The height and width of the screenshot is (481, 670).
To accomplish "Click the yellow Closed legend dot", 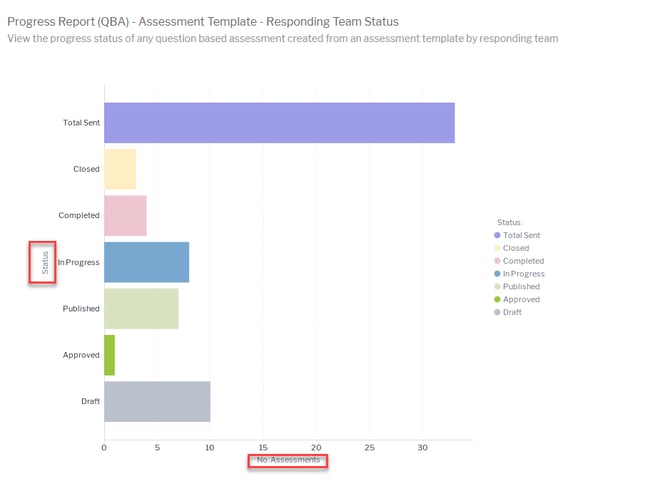I will (498, 248).
